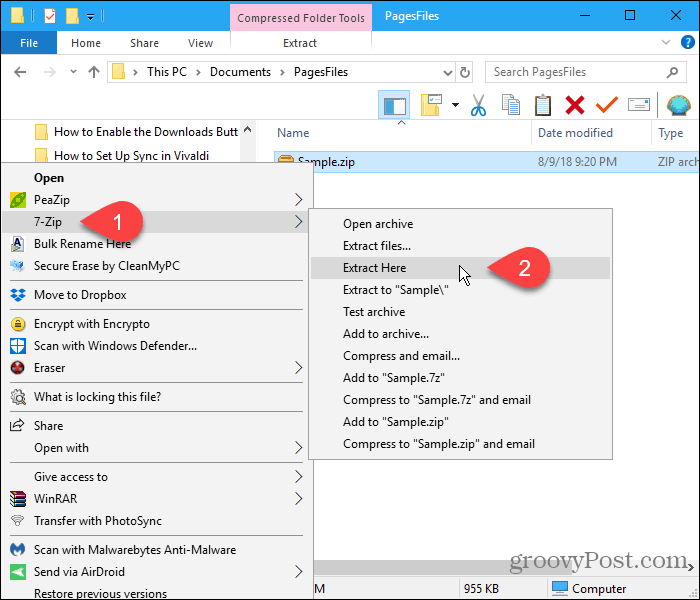Image resolution: width=700 pixels, height=600 pixels.
Task: Click the folder options toolbar icon
Action: pyautogui.click(x=431, y=105)
